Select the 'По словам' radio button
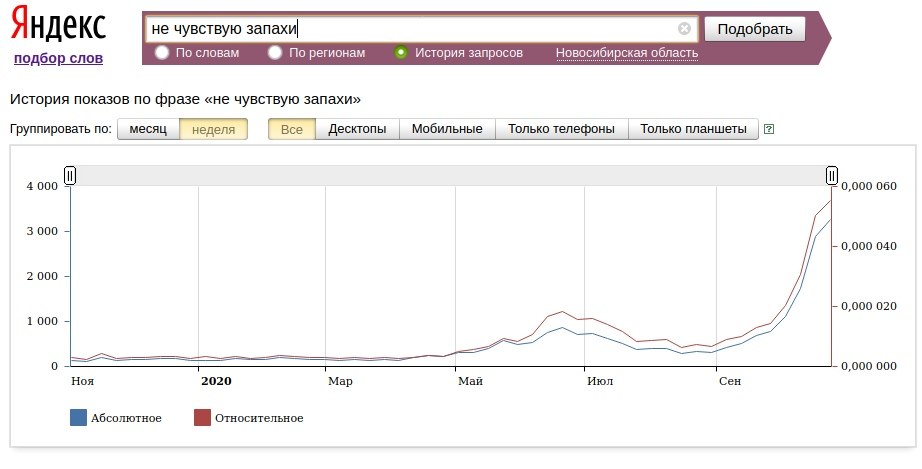Image resolution: width=922 pixels, height=469 pixels. coord(162,52)
